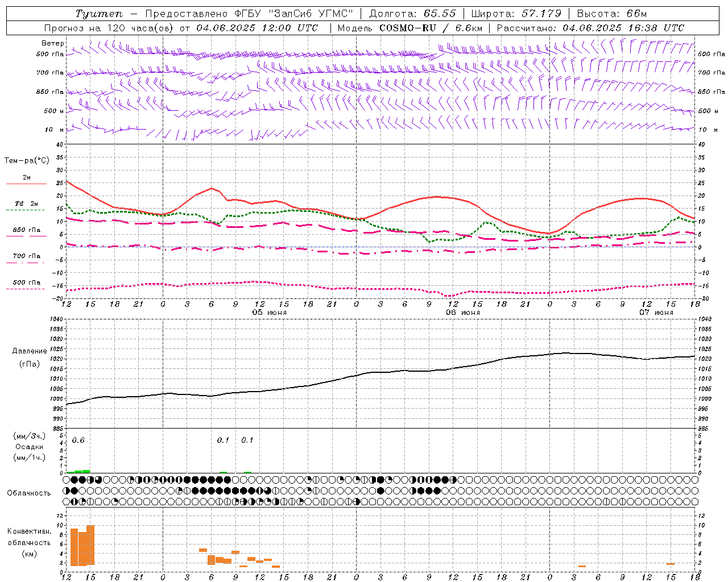
Task: Click the "06 июня" date label
Action: click(x=462, y=313)
